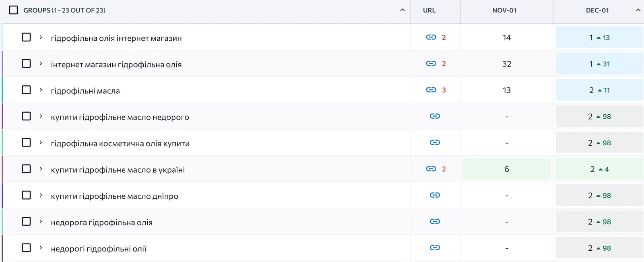Click the NOV-01 column header

coord(504,10)
